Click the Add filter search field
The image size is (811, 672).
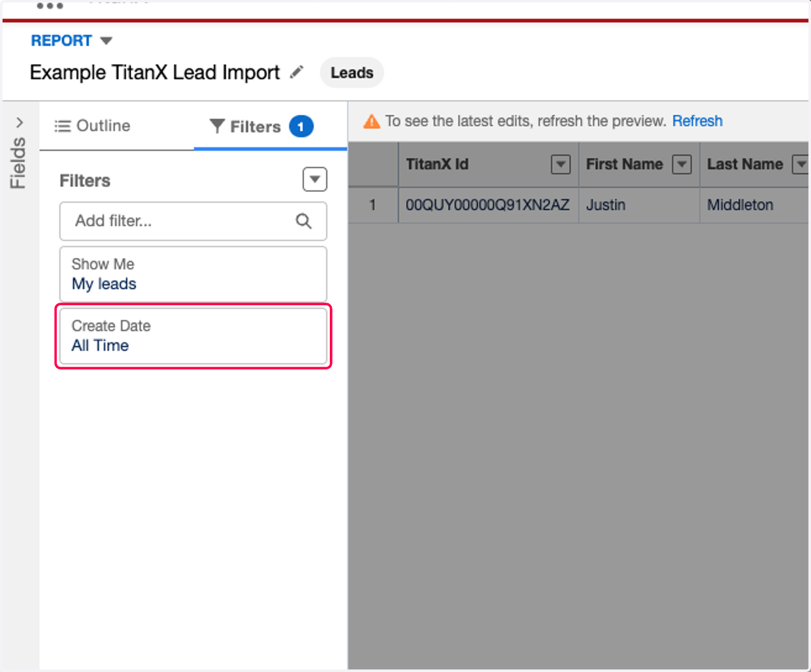(193, 221)
